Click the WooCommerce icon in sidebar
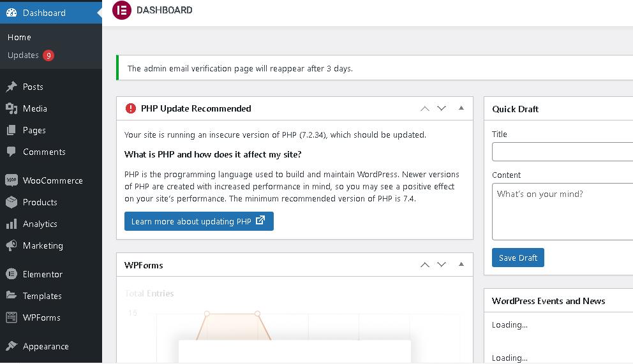 pos(11,180)
